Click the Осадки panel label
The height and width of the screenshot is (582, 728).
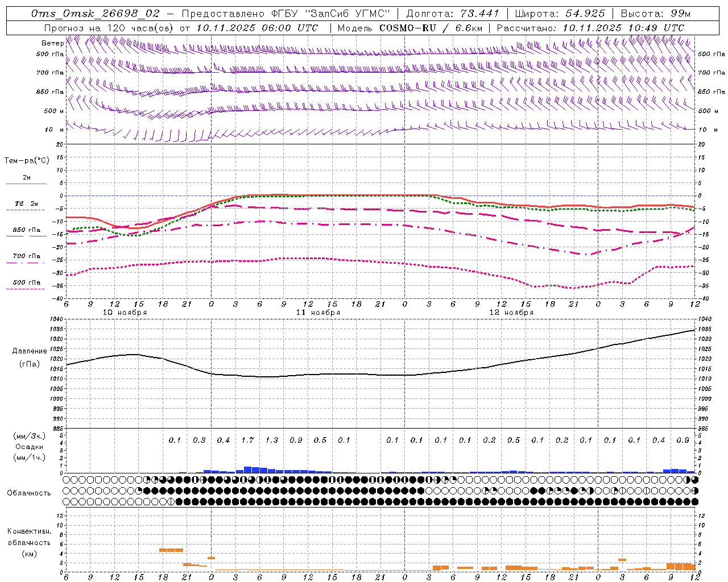pyautogui.click(x=29, y=447)
